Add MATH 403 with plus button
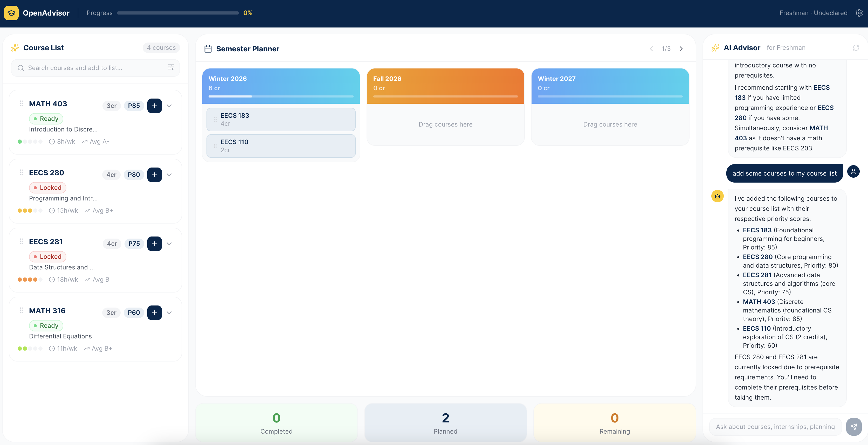The height and width of the screenshot is (445, 868). click(x=154, y=106)
